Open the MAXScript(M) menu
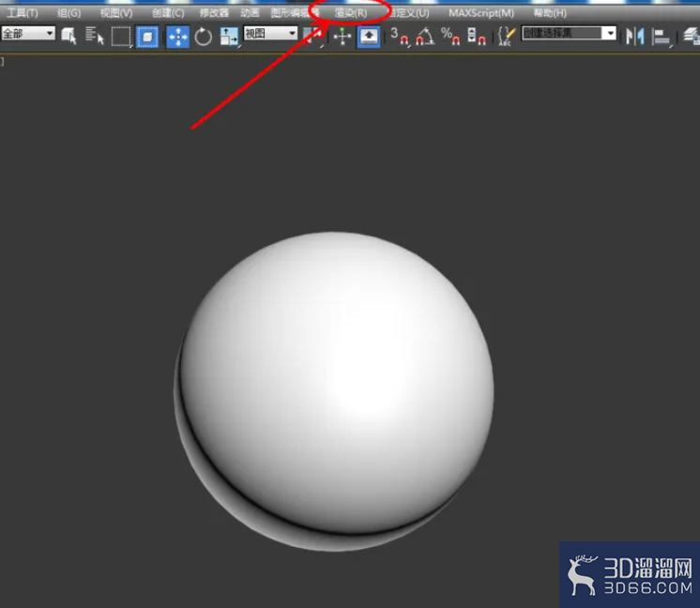The width and height of the screenshot is (700, 608). tap(481, 13)
